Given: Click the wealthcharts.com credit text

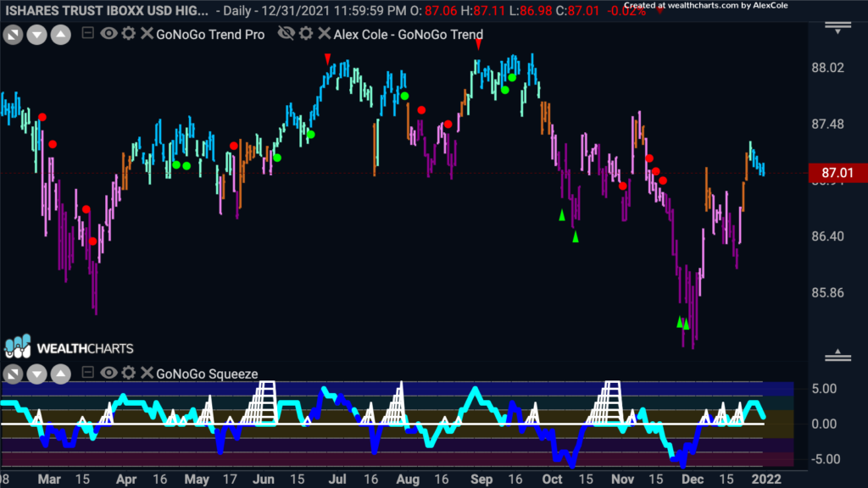Looking at the screenshot, I should tap(706, 6).
